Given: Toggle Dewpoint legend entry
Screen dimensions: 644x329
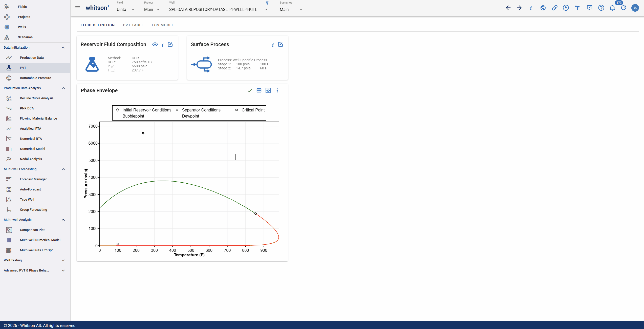Looking at the screenshot, I should [186, 116].
